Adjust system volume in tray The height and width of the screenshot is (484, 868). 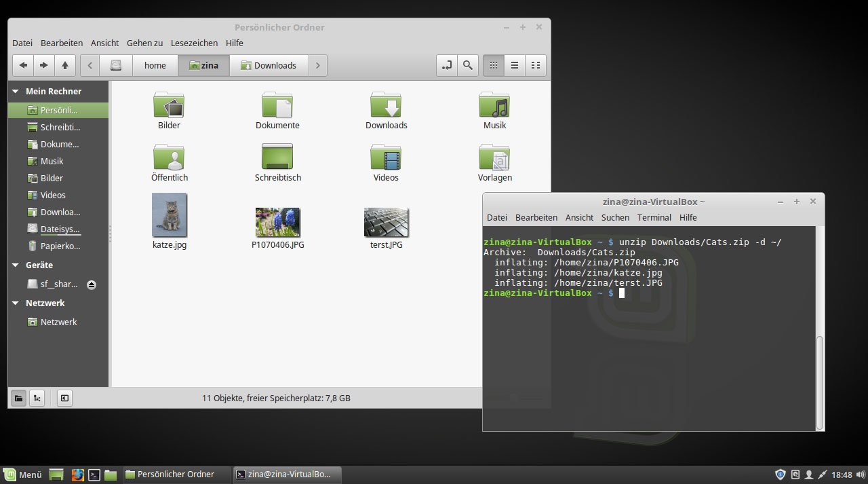(x=860, y=474)
